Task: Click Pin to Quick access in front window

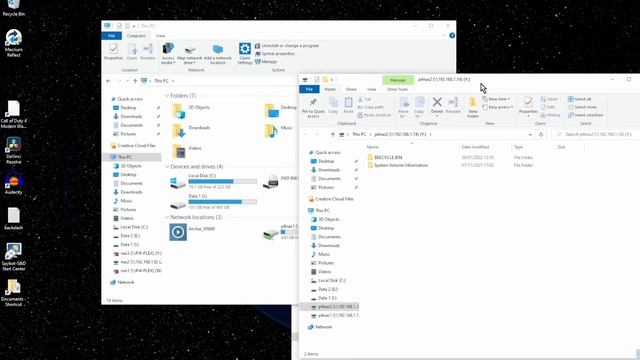Action: click(x=313, y=107)
